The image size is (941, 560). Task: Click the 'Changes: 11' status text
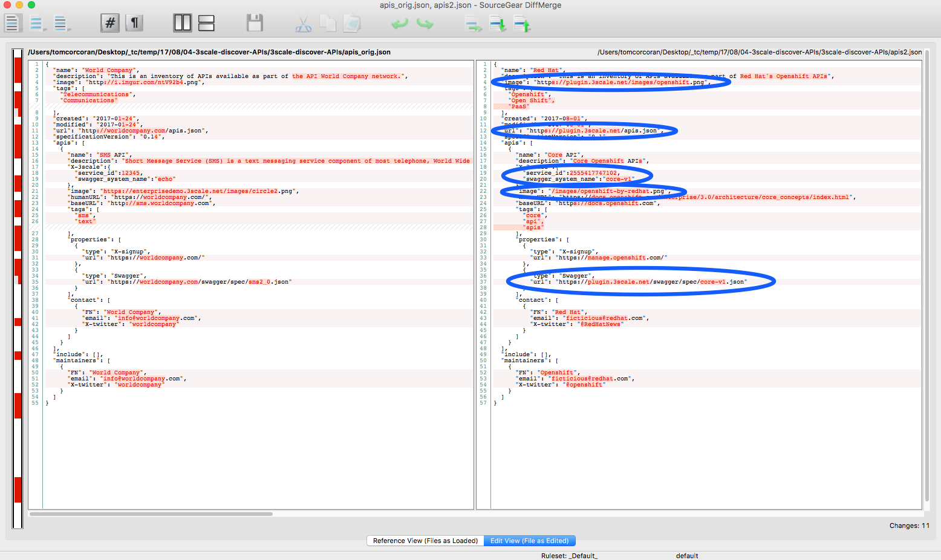(909, 526)
